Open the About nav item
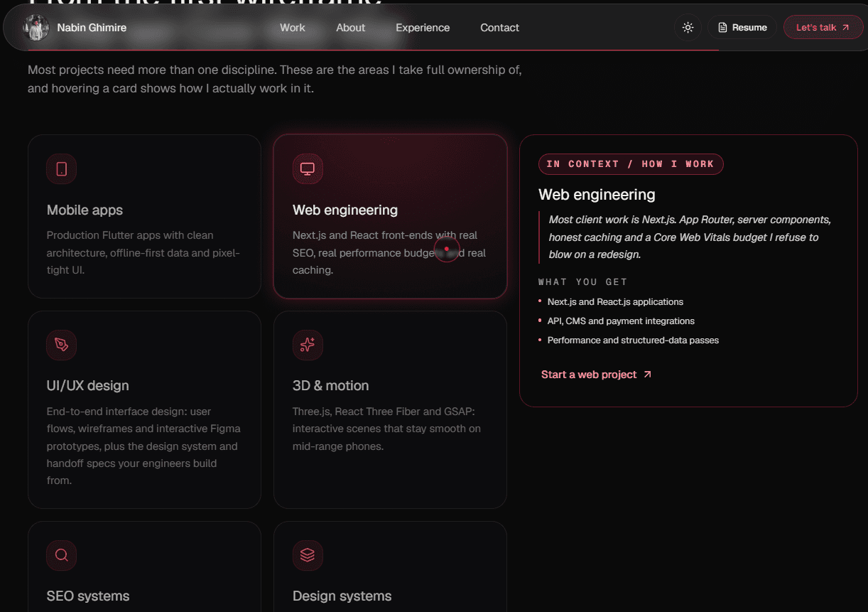This screenshot has height=612, width=868. (x=351, y=28)
